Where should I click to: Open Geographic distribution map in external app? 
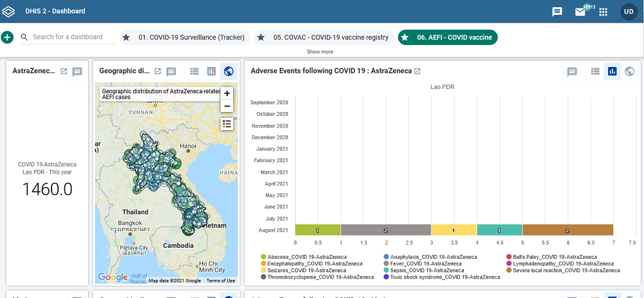pyautogui.click(x=157, y=71)
